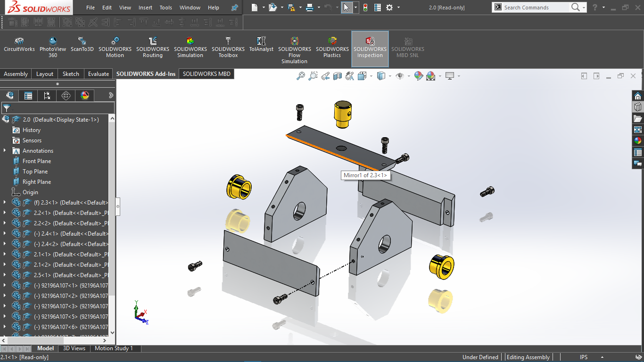The height and width of the screenshot is (362, 644).
Task: Activate the Zoom to Area tool
Action: tap(313, 76)
